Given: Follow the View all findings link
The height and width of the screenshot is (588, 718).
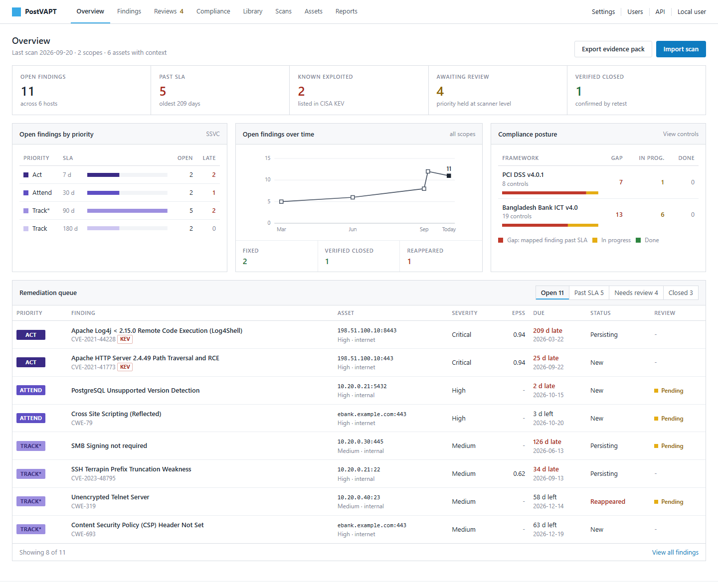Looking at the screenshot, I should click(x=675, y=553).
